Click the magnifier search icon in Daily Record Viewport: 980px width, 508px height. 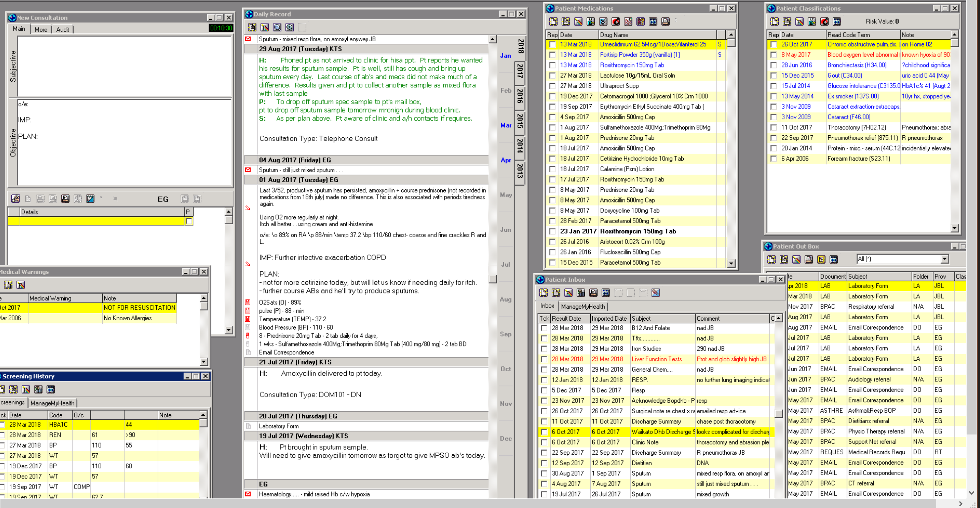pyautogui.click(x=277, y=28)
